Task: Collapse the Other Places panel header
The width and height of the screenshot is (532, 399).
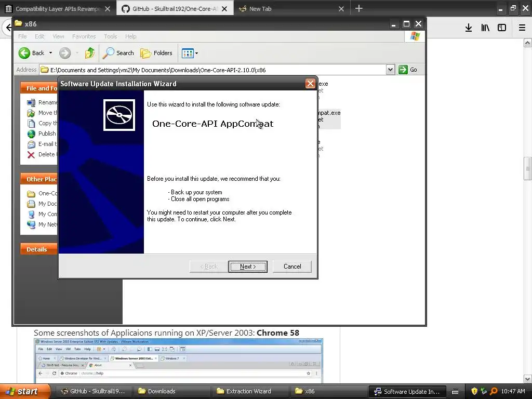Action: (x=38, y=179)
